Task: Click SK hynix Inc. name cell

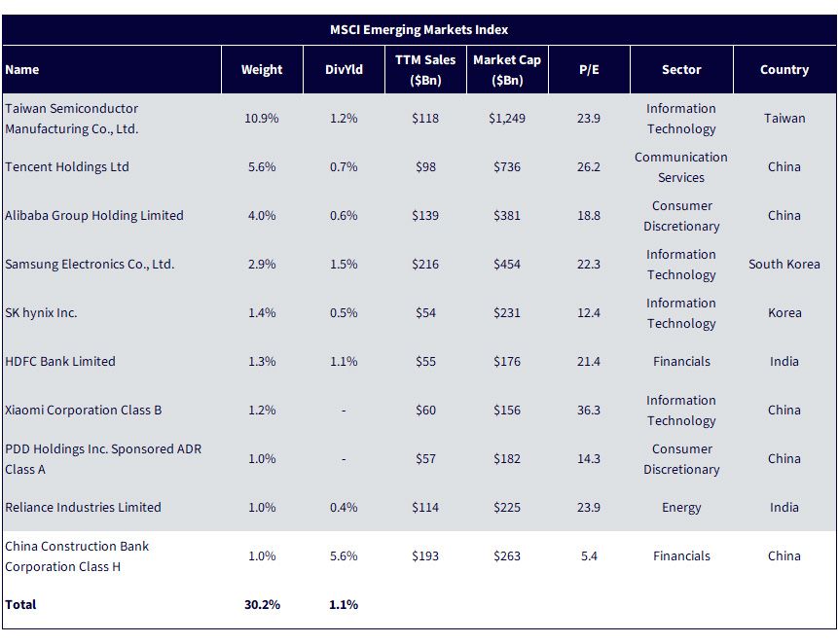Action: coord(41,313)
